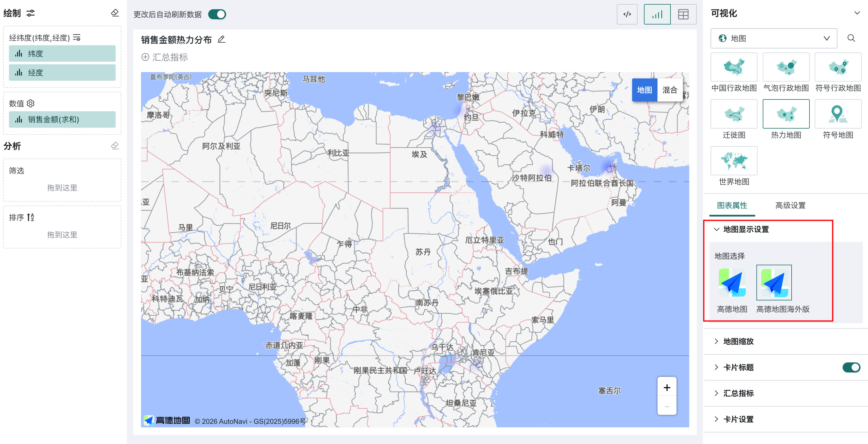Click the 筛选 drop area
This screenshot has width=868, height=444.
(62, 187)
